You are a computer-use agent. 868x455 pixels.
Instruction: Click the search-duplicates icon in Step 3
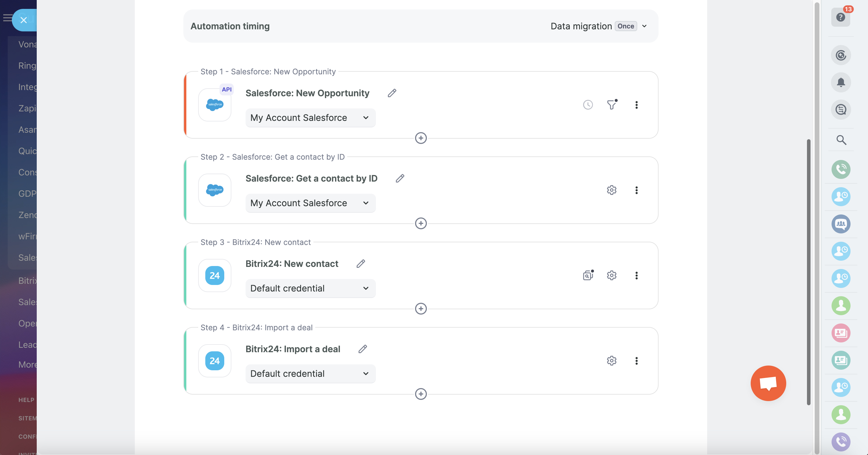(588, 275)
